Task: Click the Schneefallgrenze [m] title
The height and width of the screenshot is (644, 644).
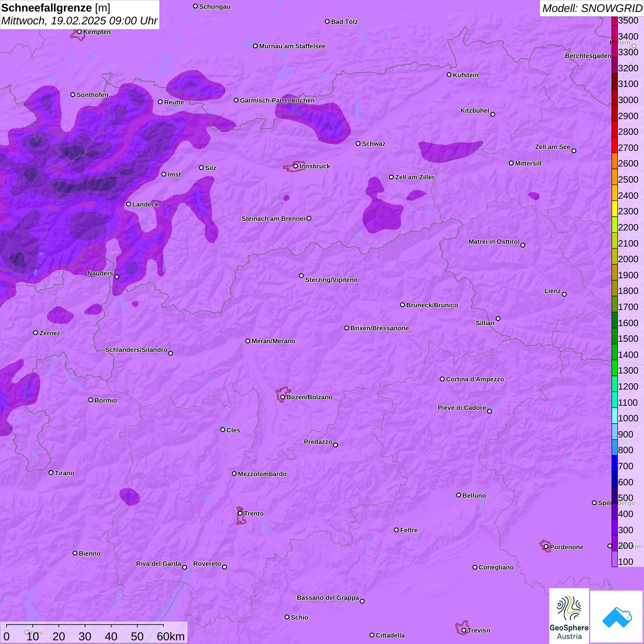Action: click(56, 8)
